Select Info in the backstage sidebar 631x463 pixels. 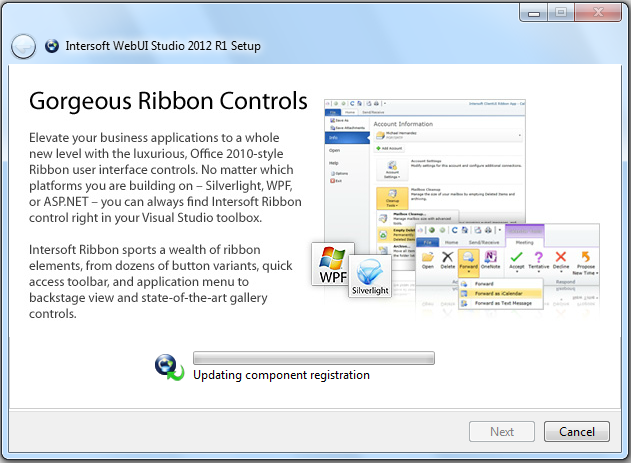334,137
